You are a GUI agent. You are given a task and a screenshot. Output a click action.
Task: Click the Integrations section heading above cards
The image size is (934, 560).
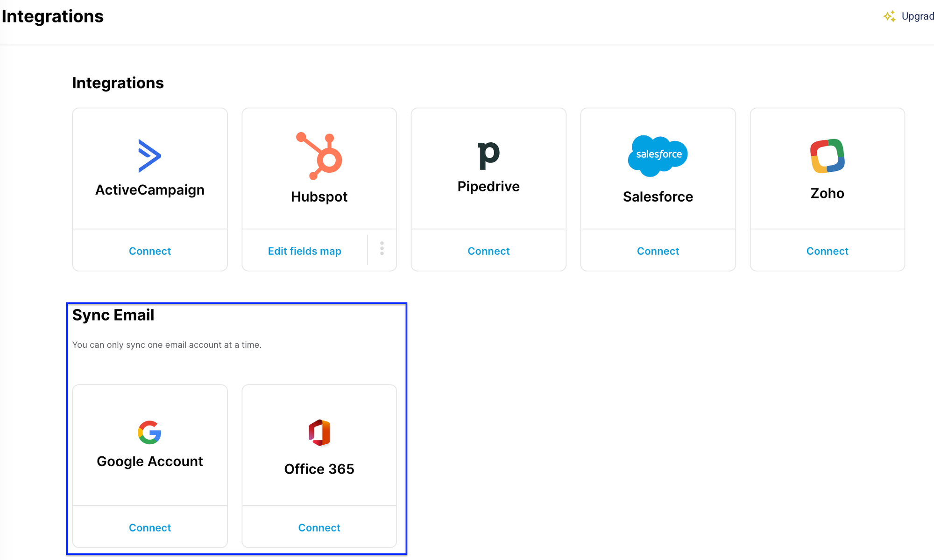[x=118, y=83]
